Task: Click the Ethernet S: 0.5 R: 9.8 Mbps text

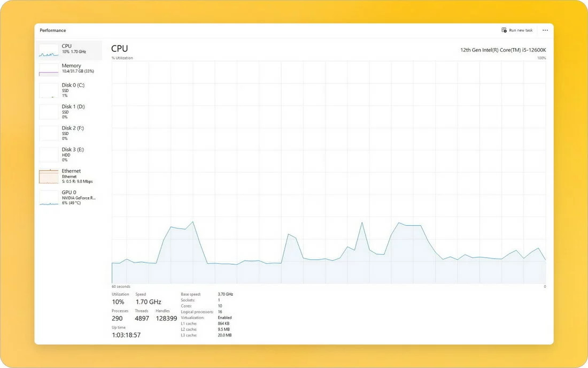Action: 78,181
